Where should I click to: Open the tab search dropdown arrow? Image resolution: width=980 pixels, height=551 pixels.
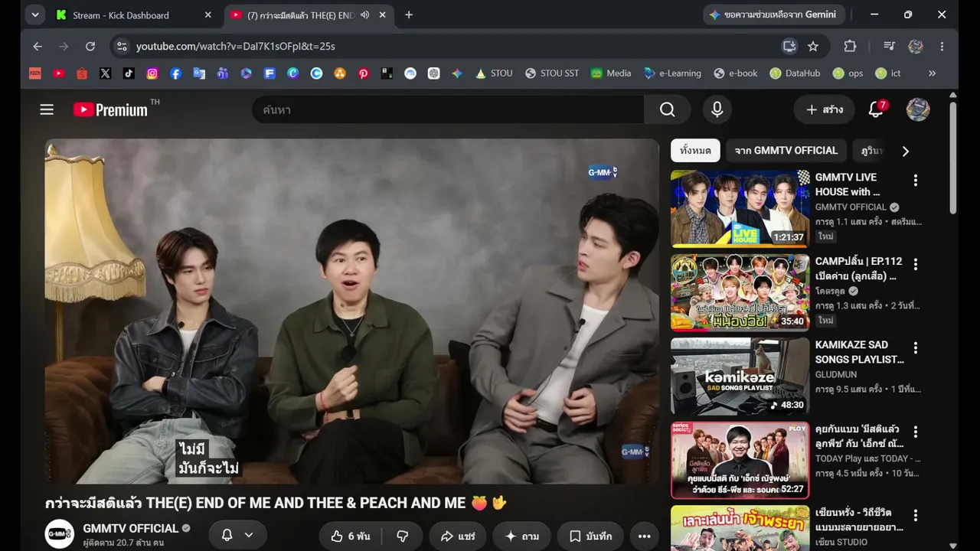tap(35, 15)
